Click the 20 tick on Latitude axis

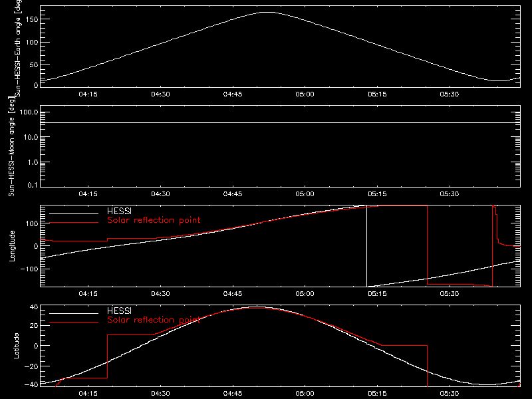pos(34,326)
